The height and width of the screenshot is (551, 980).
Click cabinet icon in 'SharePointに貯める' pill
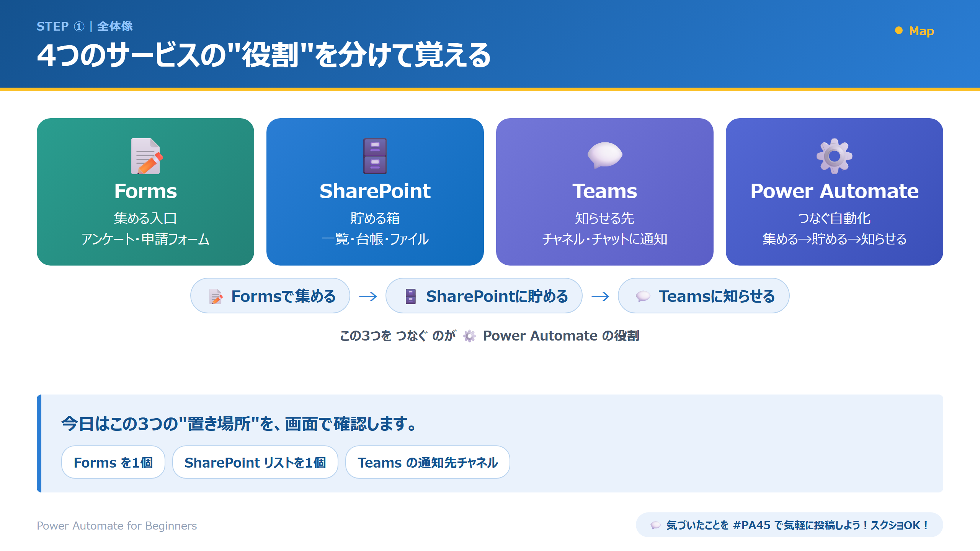[x=411, y=297]
